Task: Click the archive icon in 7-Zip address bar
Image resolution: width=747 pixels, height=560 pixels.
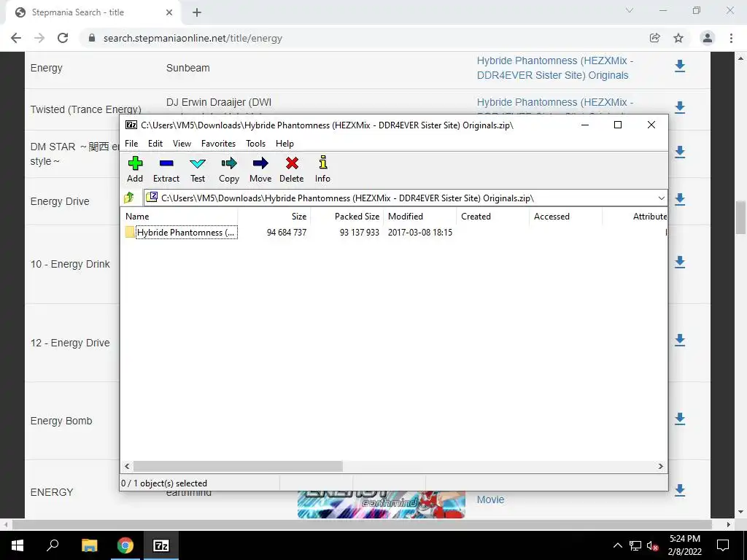Action: click(152, 198)
